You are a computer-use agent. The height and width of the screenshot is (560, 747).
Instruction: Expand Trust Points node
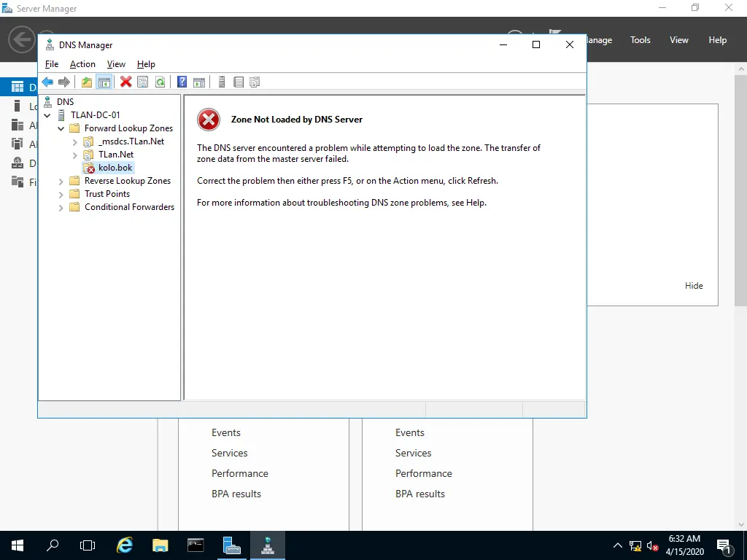click(61, 194)
